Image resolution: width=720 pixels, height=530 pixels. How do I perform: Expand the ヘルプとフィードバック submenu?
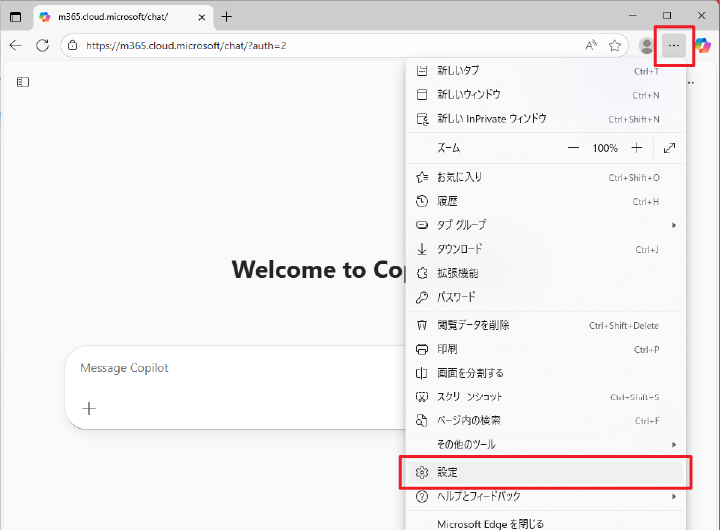pos(545,496)
